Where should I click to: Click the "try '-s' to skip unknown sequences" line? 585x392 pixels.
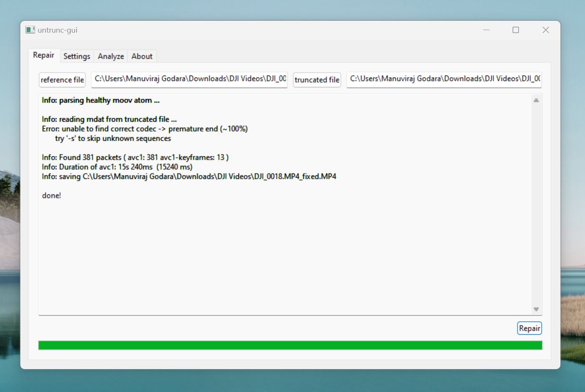click(x=113, y=139)
